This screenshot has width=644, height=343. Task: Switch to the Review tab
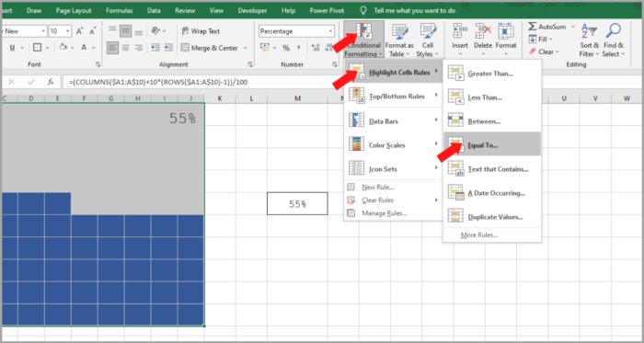pyautogui.click(x=185, y=11)
